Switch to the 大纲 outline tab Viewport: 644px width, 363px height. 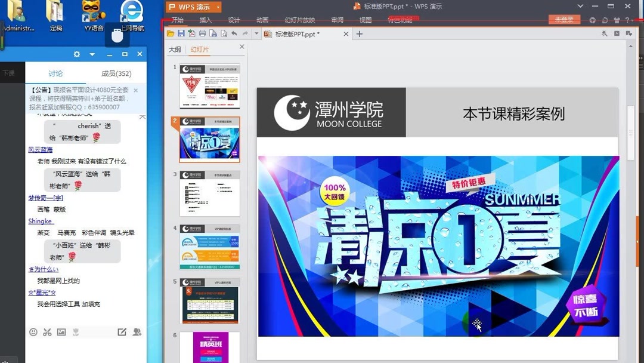174,50
